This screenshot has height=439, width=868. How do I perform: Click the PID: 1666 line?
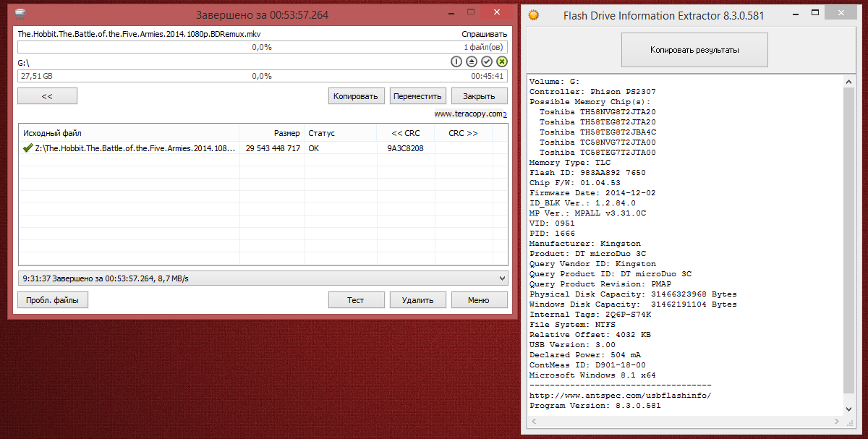[552, 234]
